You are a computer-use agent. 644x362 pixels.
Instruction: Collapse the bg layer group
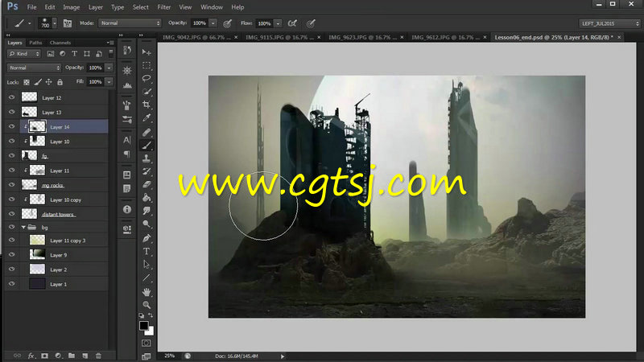coord(23,227)
